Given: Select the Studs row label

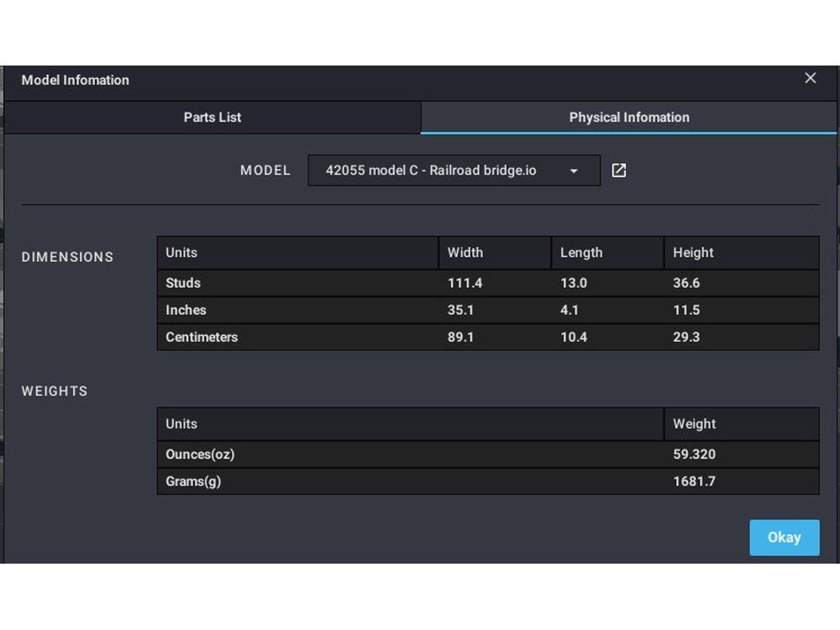Looking at the screenshot, I should (x=183, y=283).
